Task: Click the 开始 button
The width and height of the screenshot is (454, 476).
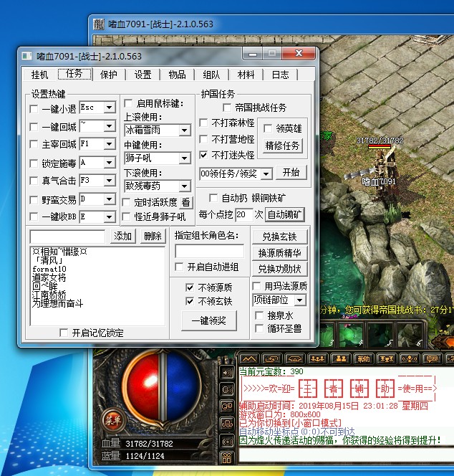Action: point(291,173)
